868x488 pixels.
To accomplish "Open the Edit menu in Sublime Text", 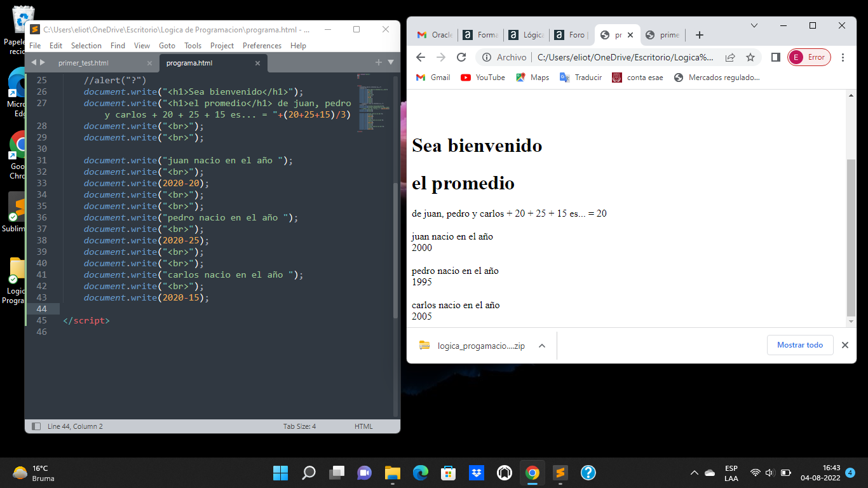I will [x=56, y=46].
